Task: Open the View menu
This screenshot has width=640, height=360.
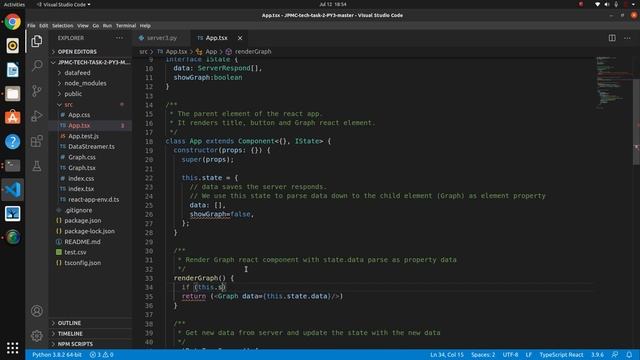Action: (x=83, y=26)
